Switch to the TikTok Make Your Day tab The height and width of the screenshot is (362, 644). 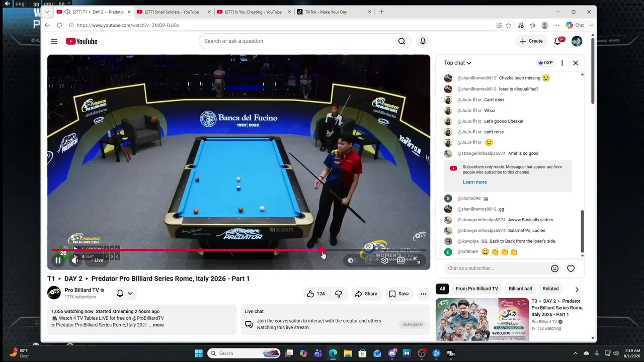(334, 12)
